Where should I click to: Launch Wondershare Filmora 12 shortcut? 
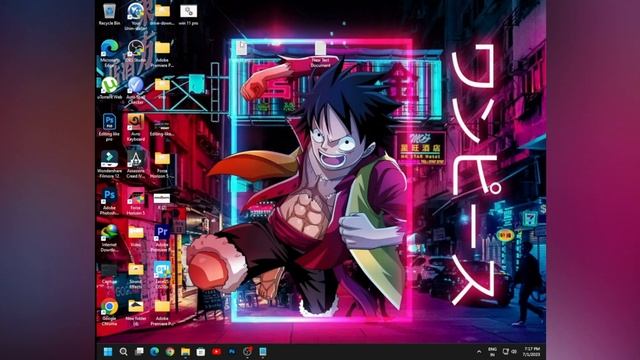tap(109, 164)
